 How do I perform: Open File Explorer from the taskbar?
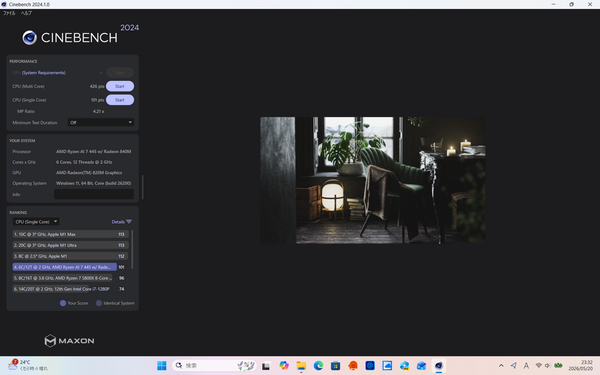click(301, 366)
